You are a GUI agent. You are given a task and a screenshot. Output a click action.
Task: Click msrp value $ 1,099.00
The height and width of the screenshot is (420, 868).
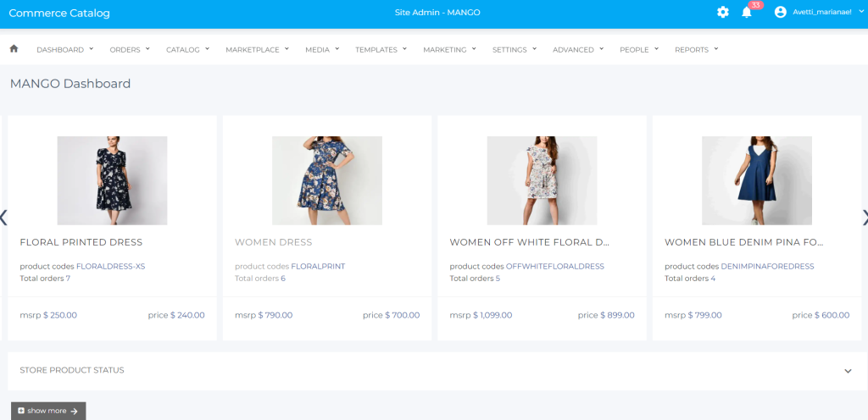(492, 315)
